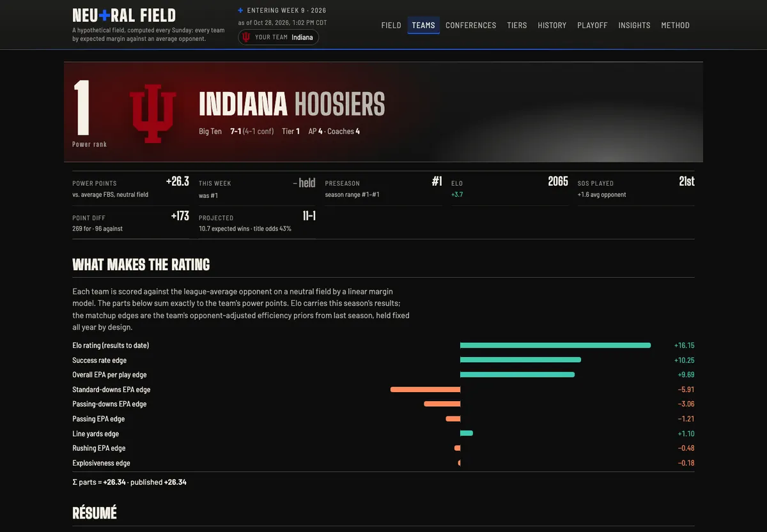Screen dimensions: 767x532
Task: Go to the Conferences tab
Action: pos(471,26)
